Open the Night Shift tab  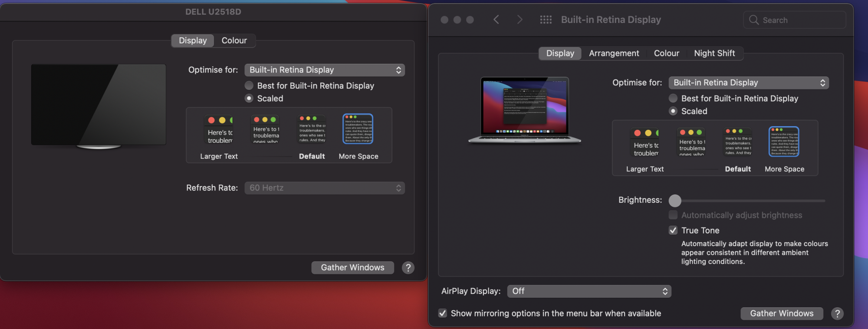click(714, 53)
